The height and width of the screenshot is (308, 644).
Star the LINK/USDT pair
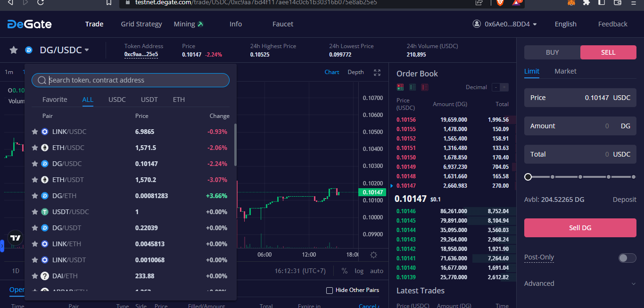35,260
